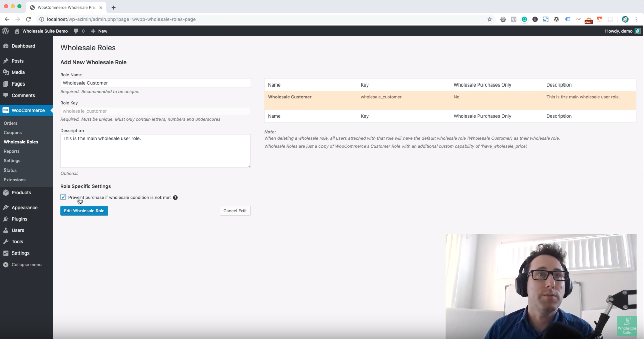Click the WordPress logo in admin bar
Screen dimensions: 644x339
pos(6,31)
